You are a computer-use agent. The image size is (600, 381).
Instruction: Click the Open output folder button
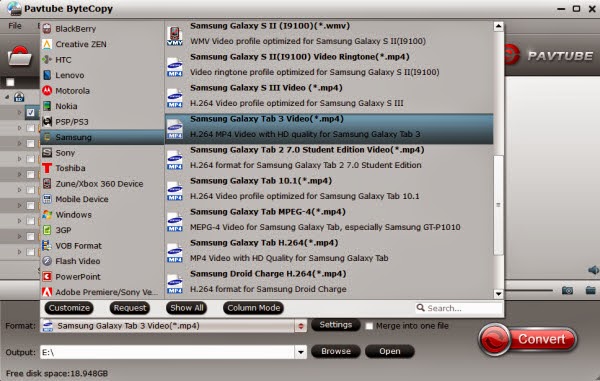(x=390, y=351)
